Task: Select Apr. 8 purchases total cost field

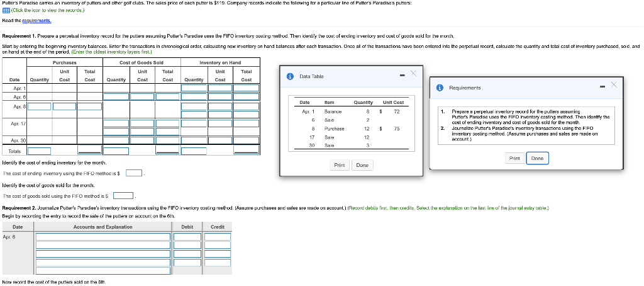Action: point(90,106)
